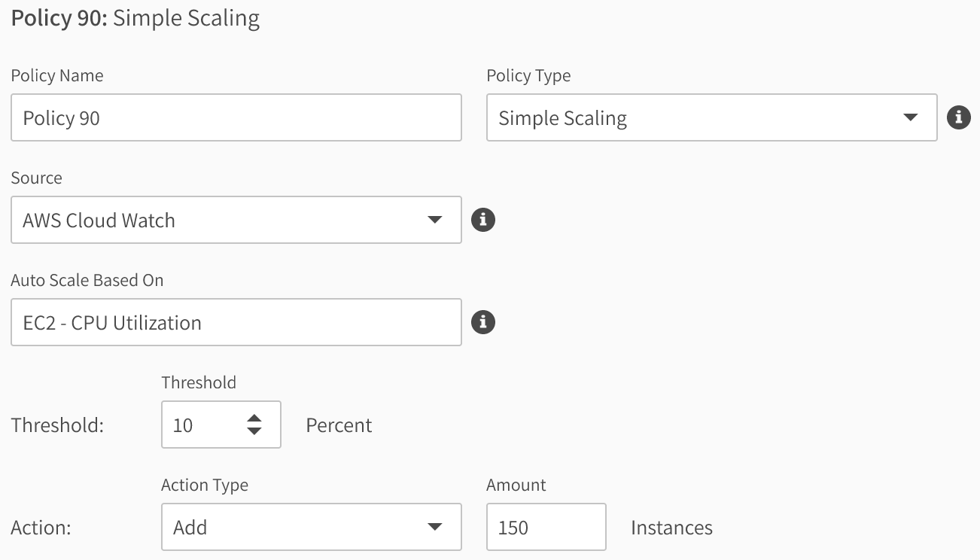Click the Policy Name field label
This screenshot has width=980, height=560.
(x=57, y=76)
